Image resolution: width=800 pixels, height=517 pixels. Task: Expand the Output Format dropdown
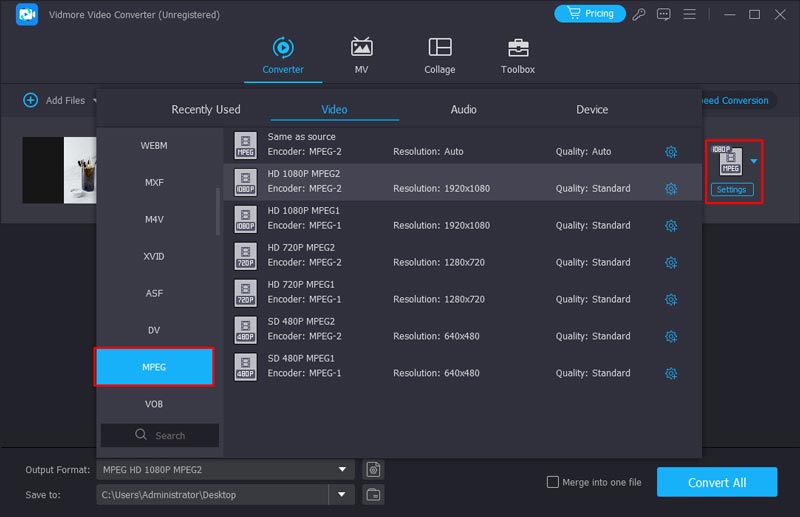click(344, 469)
